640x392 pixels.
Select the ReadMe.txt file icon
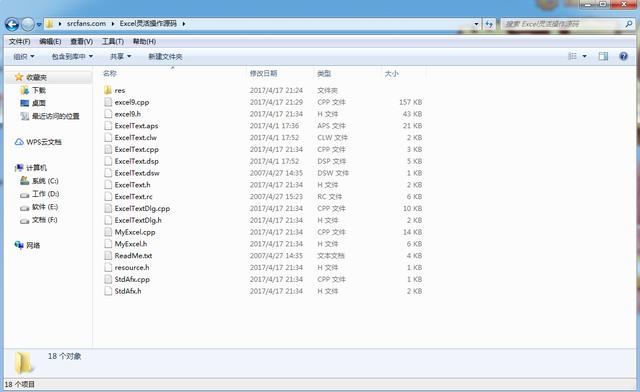click(x=108, y=256)
